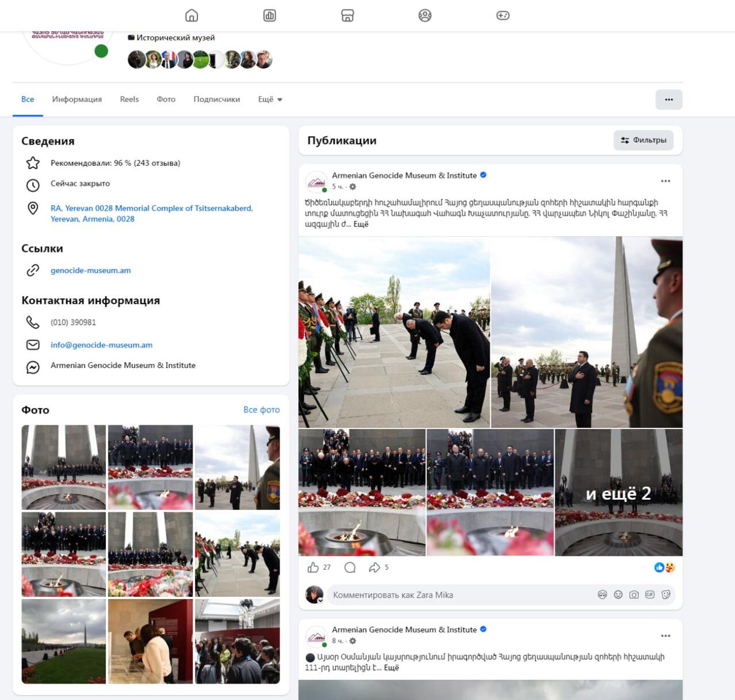The image size is (735, 700).
Task: Like the first post with thumbs-up
Action: coord(313,567)
